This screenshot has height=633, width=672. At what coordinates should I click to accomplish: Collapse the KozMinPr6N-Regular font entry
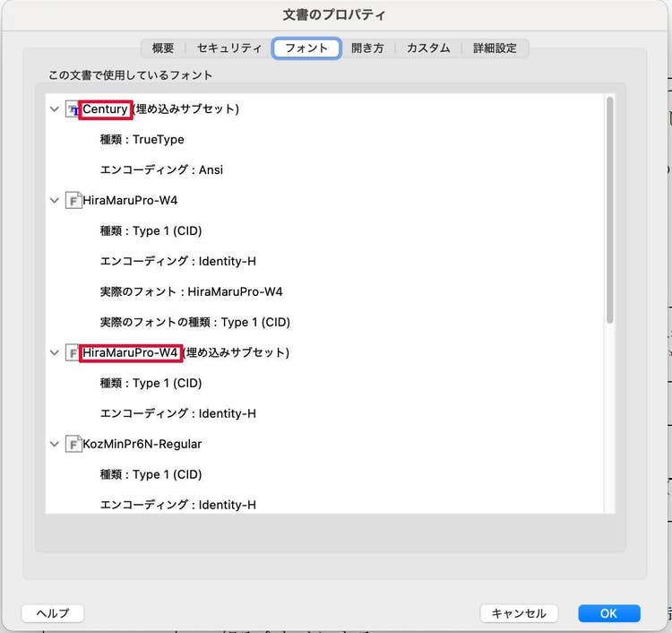tap(55, 445)
